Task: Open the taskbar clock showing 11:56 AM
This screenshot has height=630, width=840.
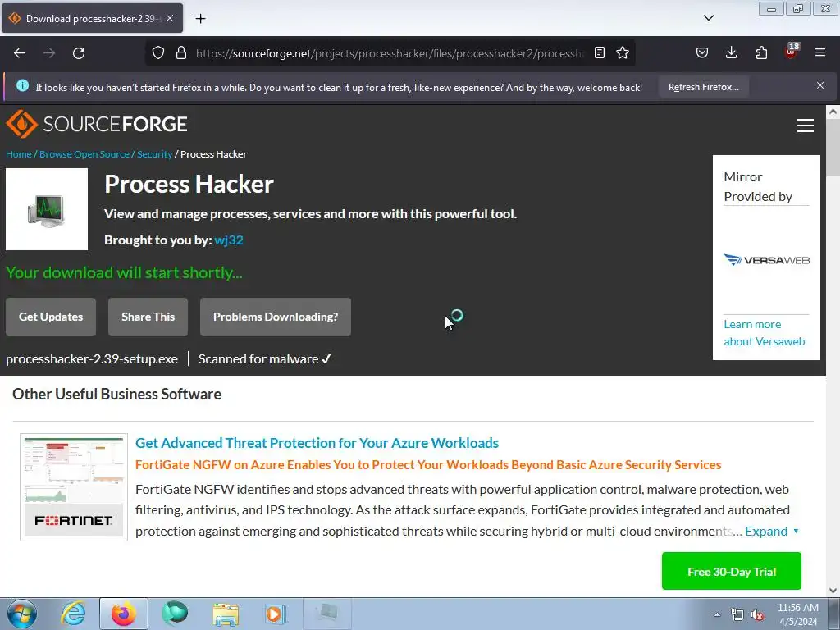Action: point(798,614)
